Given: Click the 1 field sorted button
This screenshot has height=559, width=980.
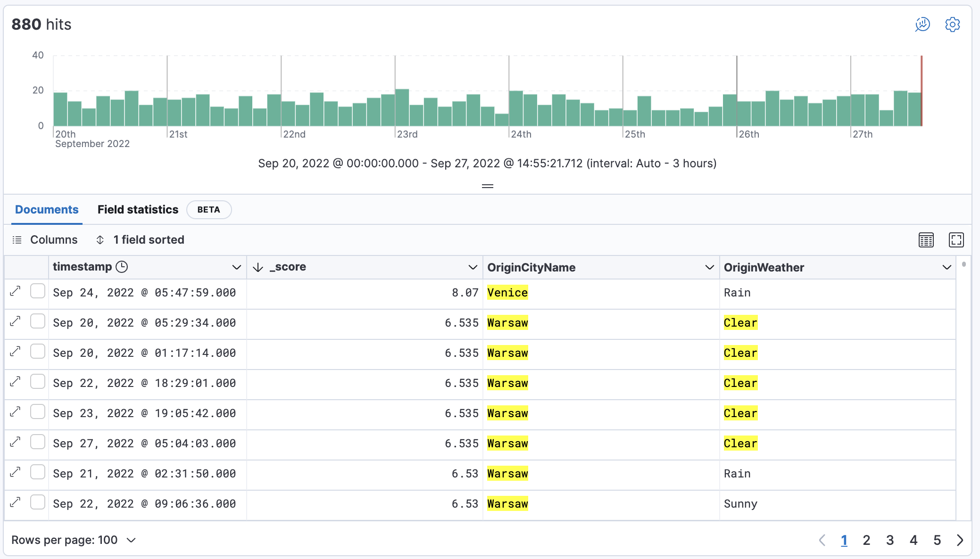Looking at the screenshot, I should [x=140, y=240].
